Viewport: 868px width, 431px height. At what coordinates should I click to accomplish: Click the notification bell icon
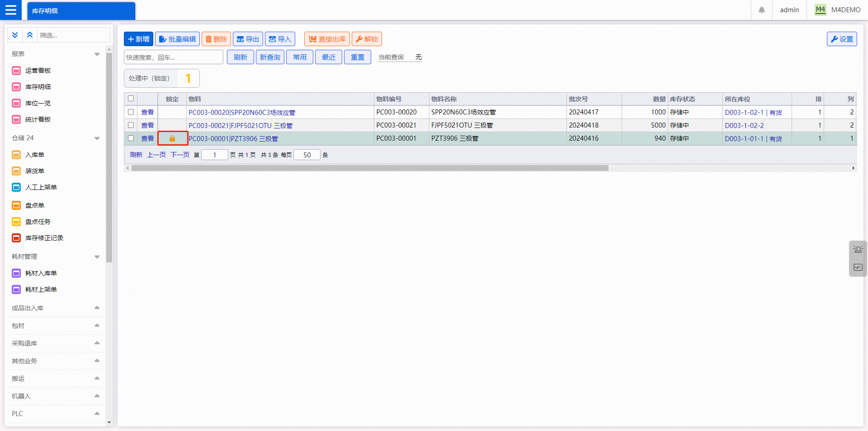point(762,10)
